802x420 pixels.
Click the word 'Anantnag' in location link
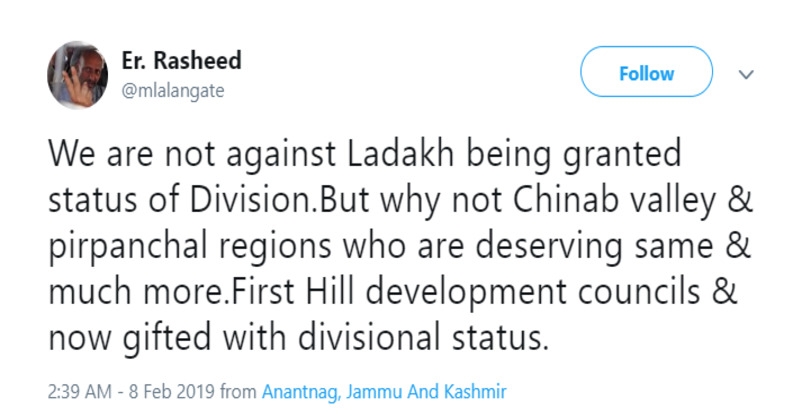[300, 392]
